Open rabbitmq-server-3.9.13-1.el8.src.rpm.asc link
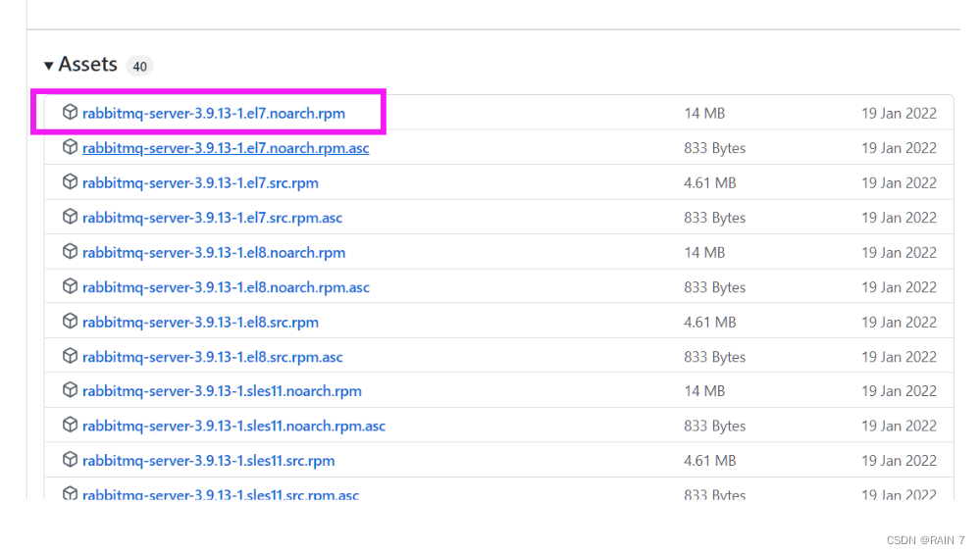 pos(212,357)
